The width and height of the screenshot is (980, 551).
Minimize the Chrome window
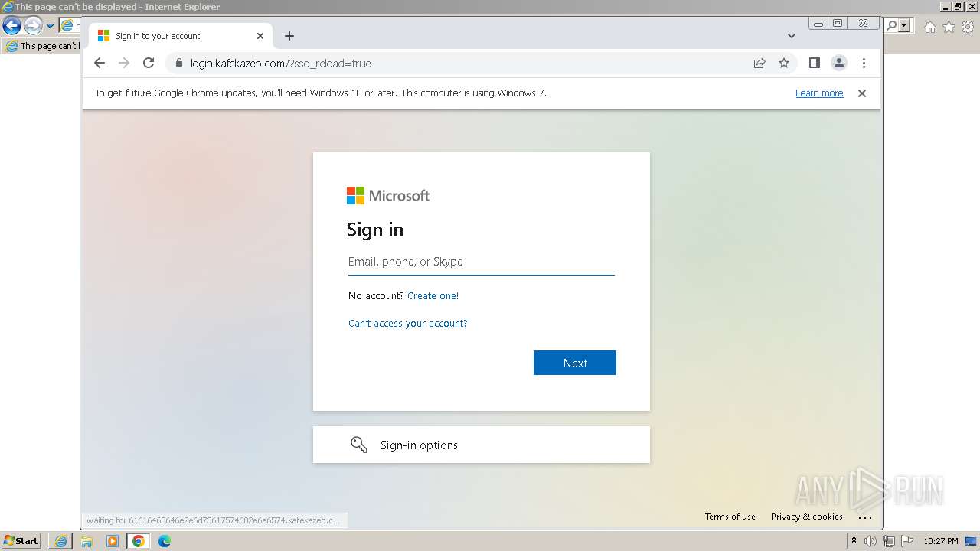pyautogui.click(x=818, y=24)
